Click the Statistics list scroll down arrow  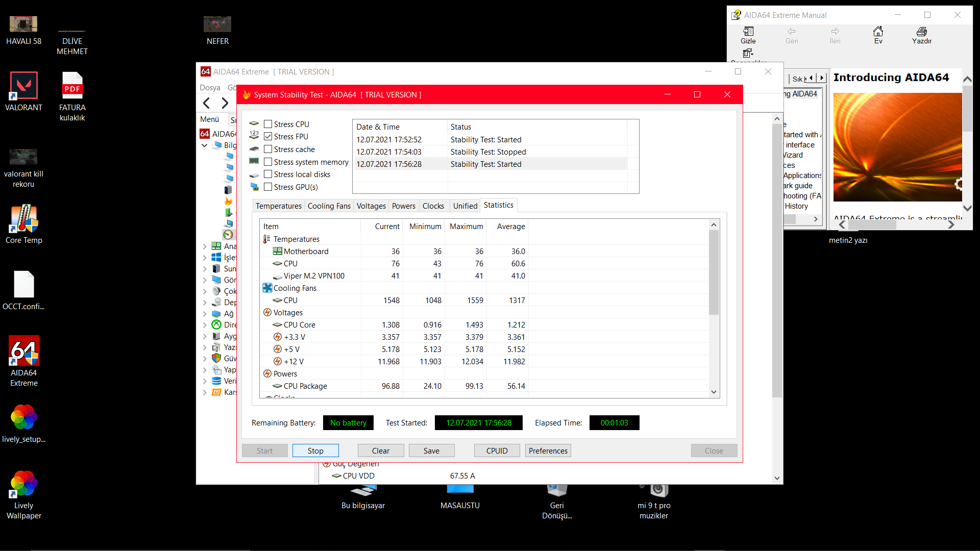click(714, 392)
